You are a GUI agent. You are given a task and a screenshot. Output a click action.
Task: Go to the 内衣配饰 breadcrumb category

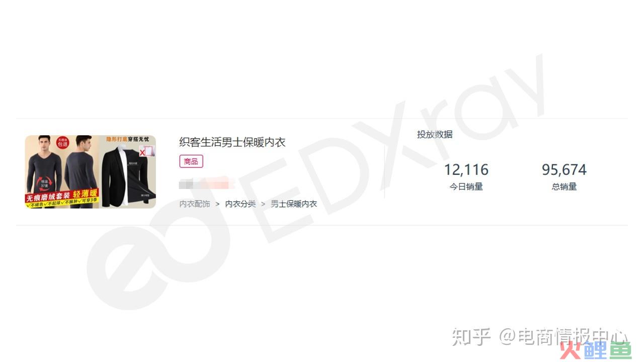click(x=195, y=204)
